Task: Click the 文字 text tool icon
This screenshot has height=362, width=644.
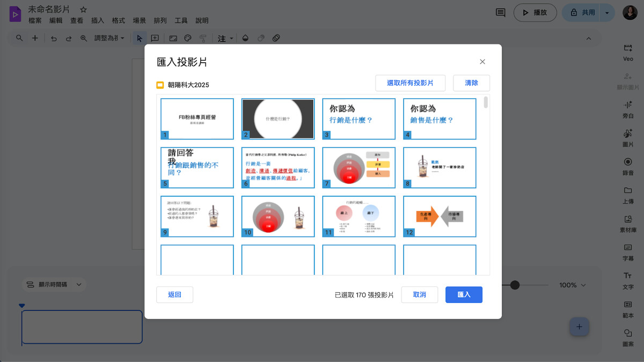Action: (x=628, y=276)
